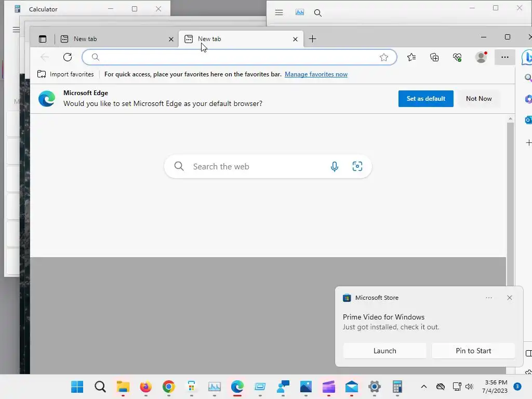This screenshot has width=532, height=399.
Task: Dismiss the Microsoft Store notification
Action: [509, 298]
